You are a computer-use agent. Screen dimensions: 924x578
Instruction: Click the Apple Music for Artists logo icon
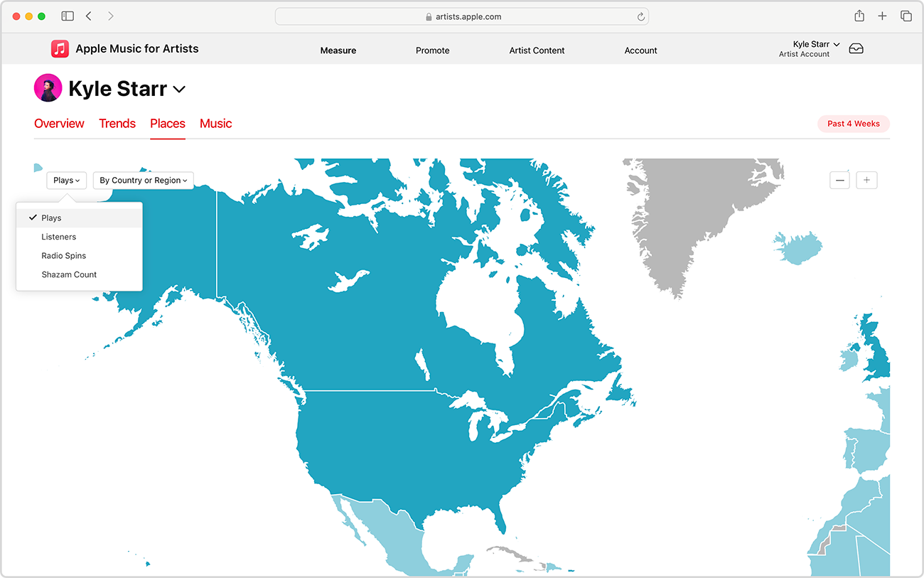pos(60,49)
